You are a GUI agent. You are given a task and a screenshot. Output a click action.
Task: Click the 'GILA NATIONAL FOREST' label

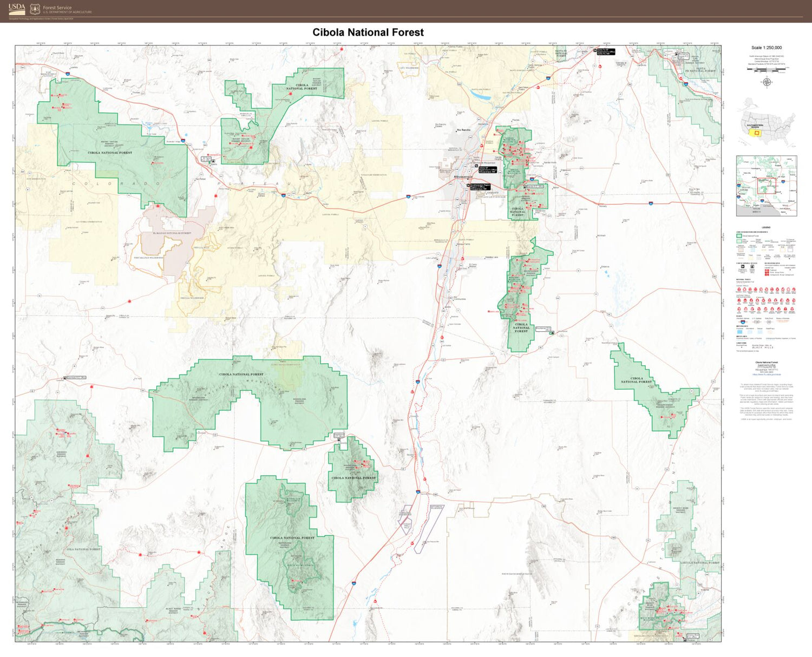pyautogui.click(x=84, y=549)
